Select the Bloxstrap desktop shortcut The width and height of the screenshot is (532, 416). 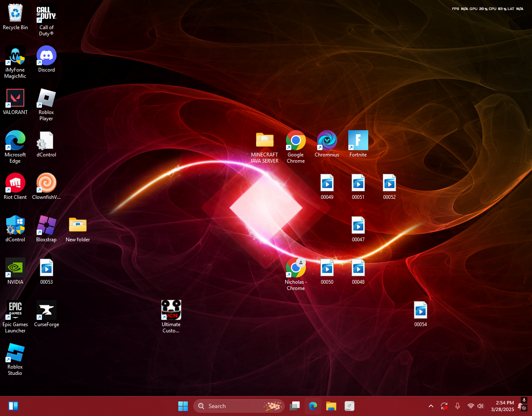(46, 225)
